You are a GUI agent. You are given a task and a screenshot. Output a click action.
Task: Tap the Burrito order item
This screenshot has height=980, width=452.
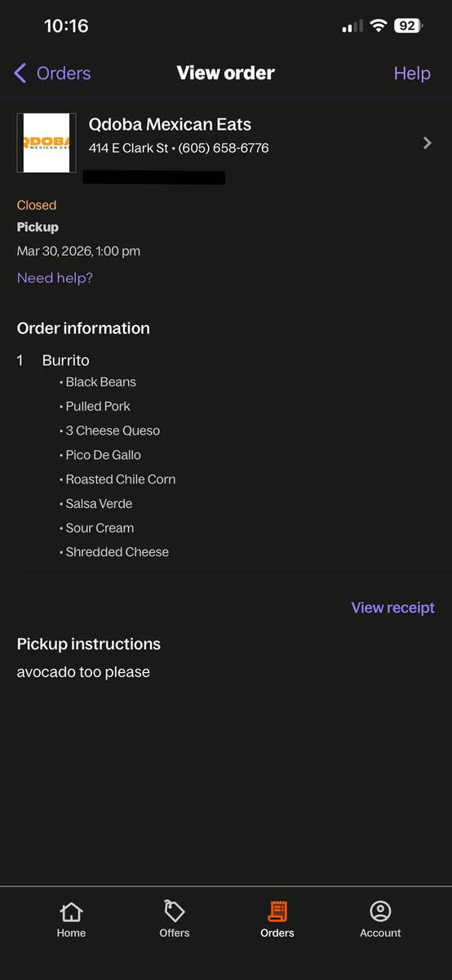(66, 360)
